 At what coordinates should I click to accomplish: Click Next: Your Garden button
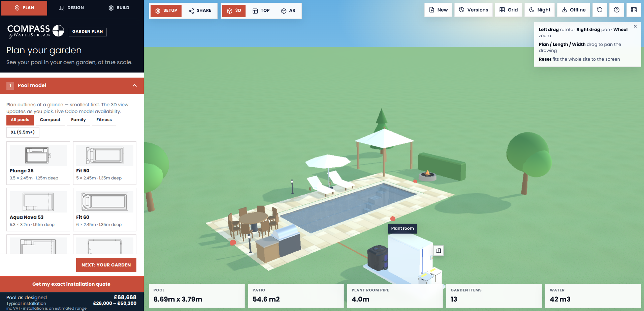tap(106, 265)
